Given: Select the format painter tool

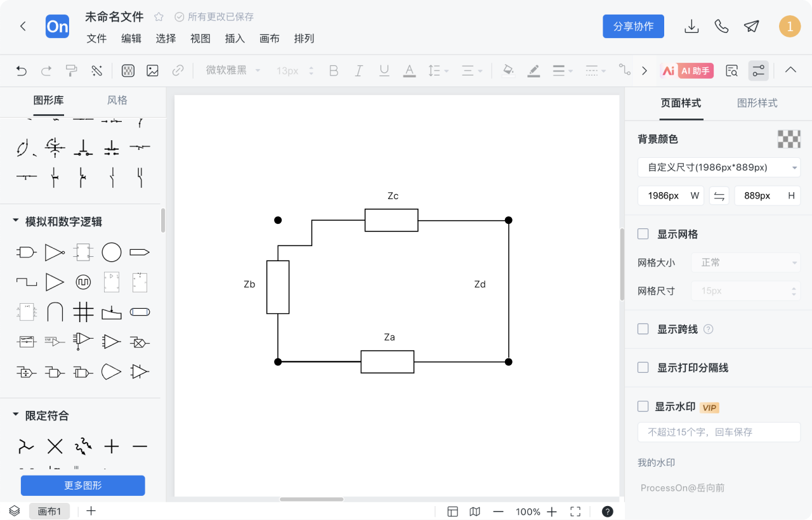Looking at the screenshot, I should 72,71.
